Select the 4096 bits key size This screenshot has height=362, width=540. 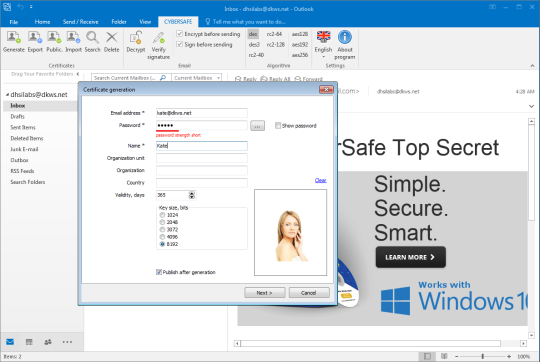click(162, 237)
